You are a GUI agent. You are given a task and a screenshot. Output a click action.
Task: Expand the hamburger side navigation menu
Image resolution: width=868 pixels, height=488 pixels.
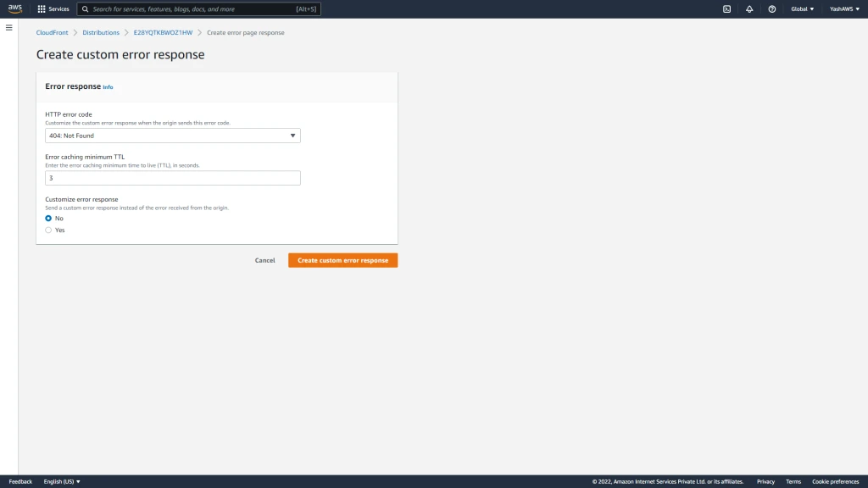tap(8, 28)
